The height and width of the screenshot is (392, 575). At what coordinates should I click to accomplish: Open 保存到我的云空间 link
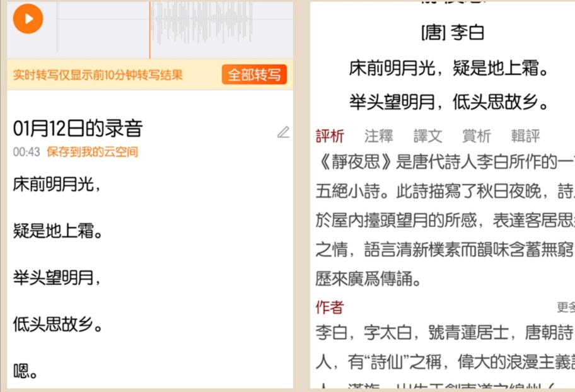[93, 151]
